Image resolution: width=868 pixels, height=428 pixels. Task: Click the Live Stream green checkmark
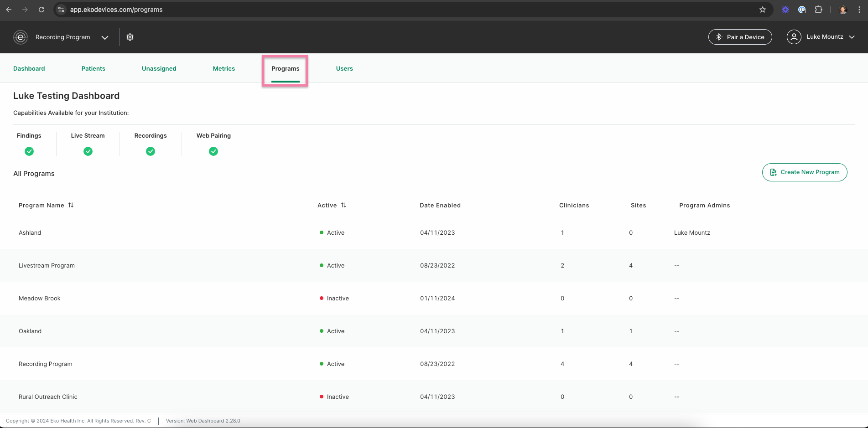(88, 151)
